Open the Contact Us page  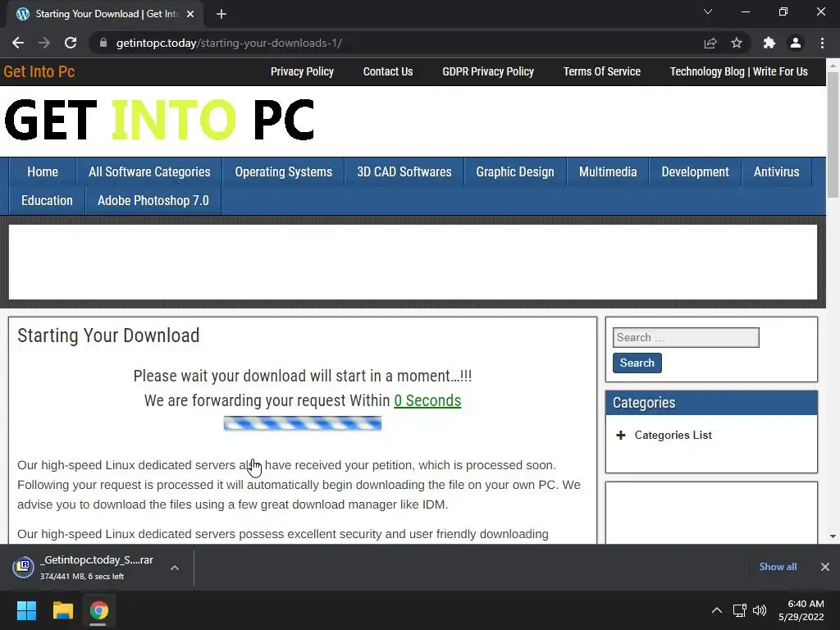[x=388, y=71]
